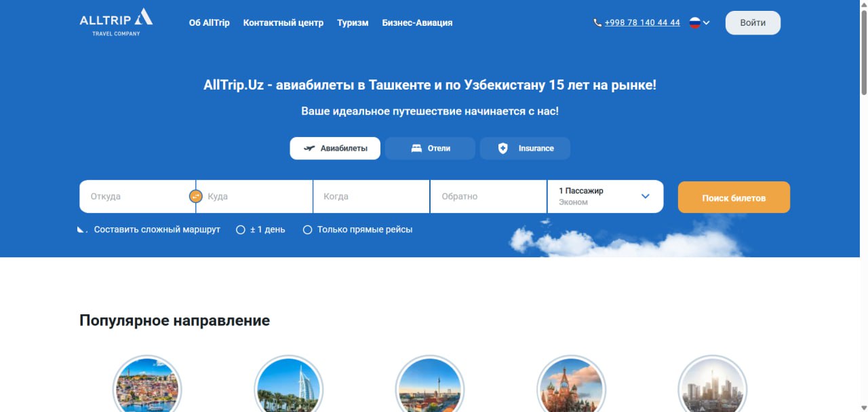Click the Войти login button
Viewport: 868px width, 412px height.
(753, 22)
